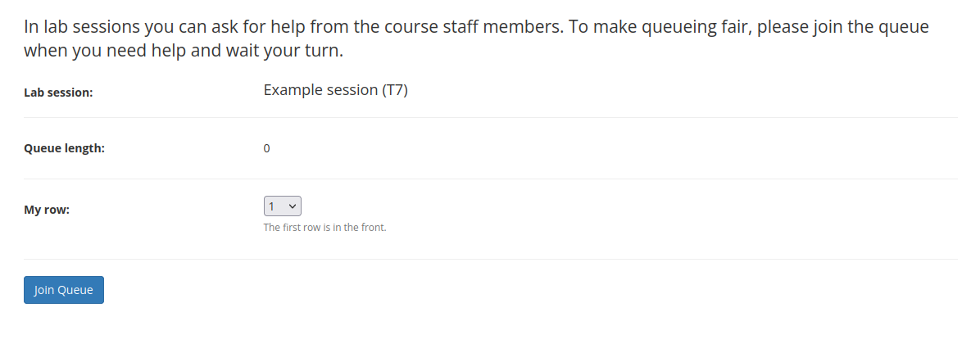
Task: Click the selected row value 1
Action: [x=272, y=206]
